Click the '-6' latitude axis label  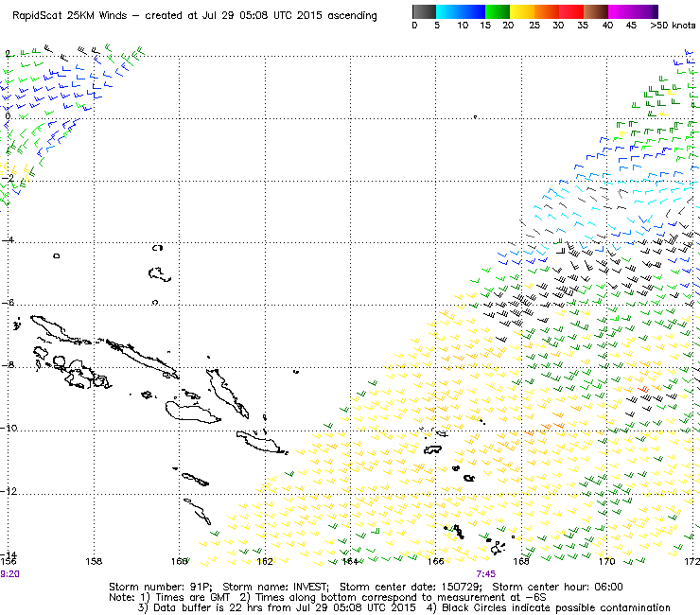click(x=8, y=303)
